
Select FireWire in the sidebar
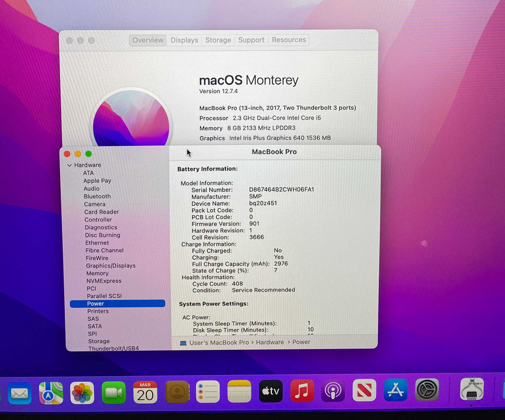pos(97,258)
